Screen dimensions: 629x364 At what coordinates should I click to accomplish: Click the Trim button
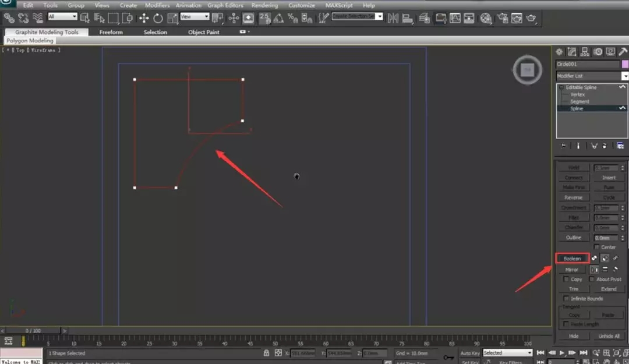pyautogui.click(x=574, y=289)
